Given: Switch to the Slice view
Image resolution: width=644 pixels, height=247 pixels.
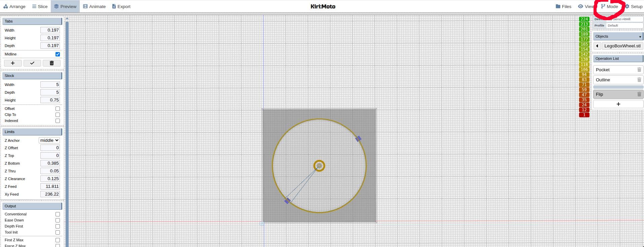Looking at the screenshot, I should click(x=40, y=6).
